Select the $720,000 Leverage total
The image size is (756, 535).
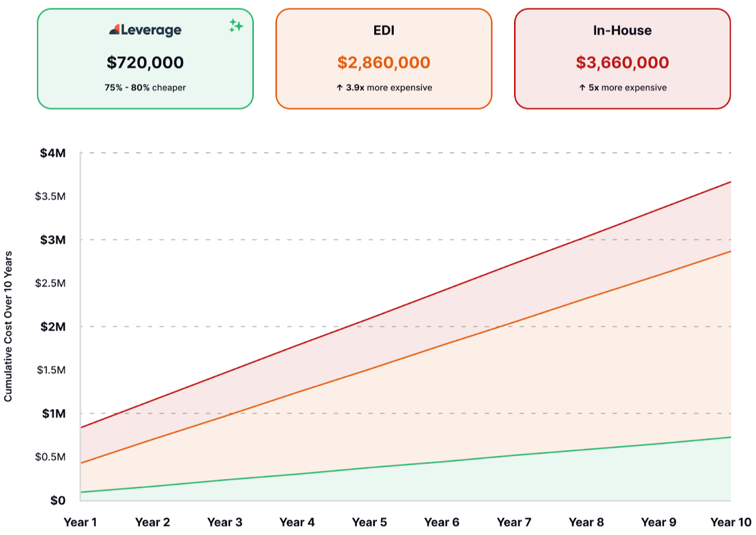tap(145, 62)
